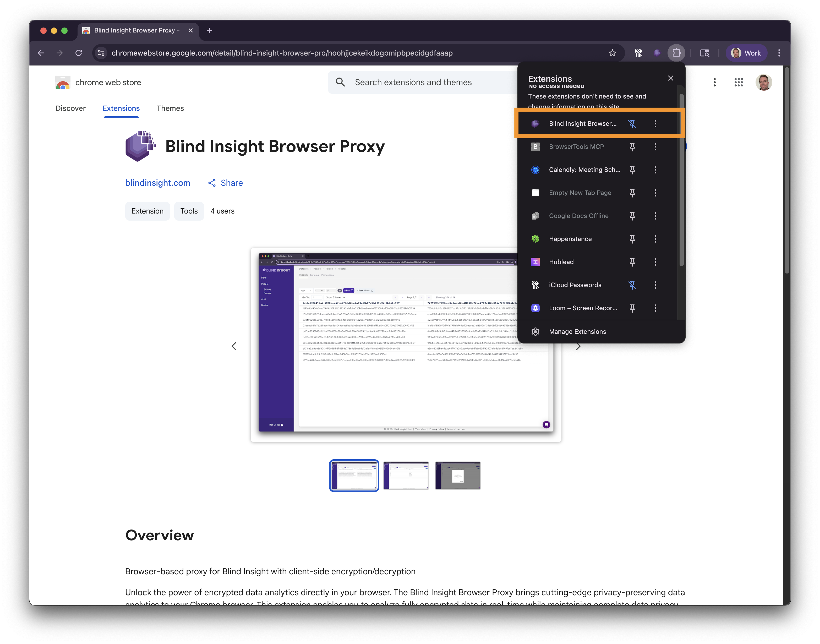Open more options for iCloud Passwords
Screen dimensions: 820x644
655,285
